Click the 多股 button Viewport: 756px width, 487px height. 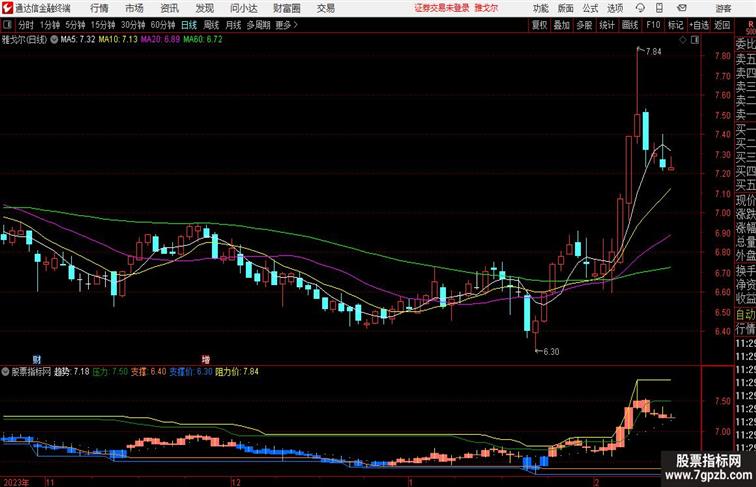click(584, 25)
